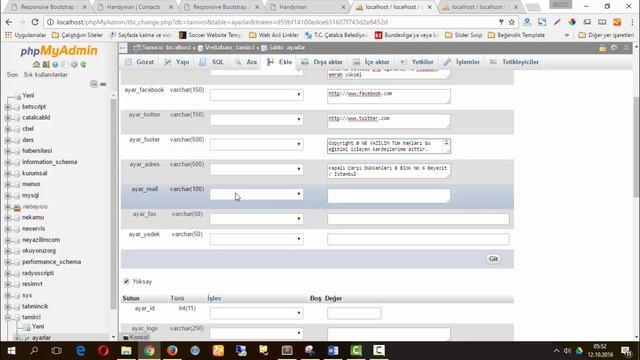Open function dropdown for ayar_facebook
Image resolution: width=640 pixels, height=360 pixels.
pos(256,95)
